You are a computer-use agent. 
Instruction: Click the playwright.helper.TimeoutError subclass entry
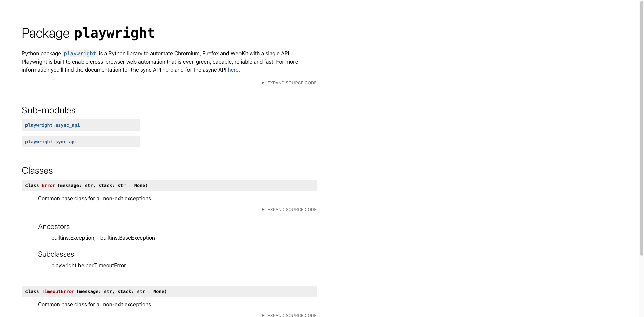coord(89,265)
